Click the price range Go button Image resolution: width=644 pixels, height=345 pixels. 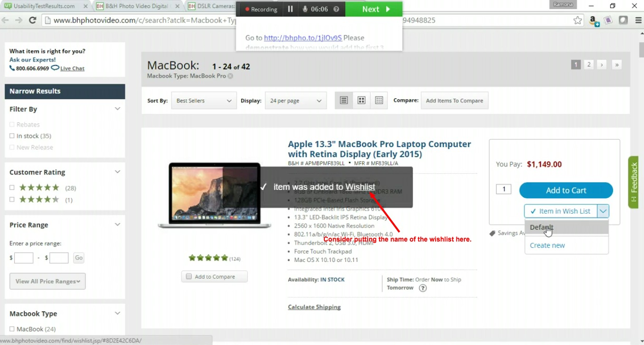78,258
